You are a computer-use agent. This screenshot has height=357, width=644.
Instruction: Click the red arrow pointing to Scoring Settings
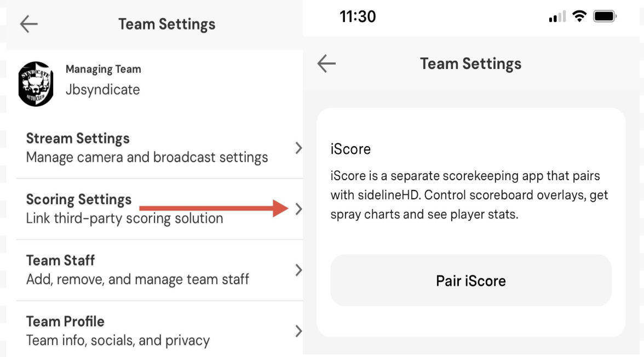click(x=214, y=208)
